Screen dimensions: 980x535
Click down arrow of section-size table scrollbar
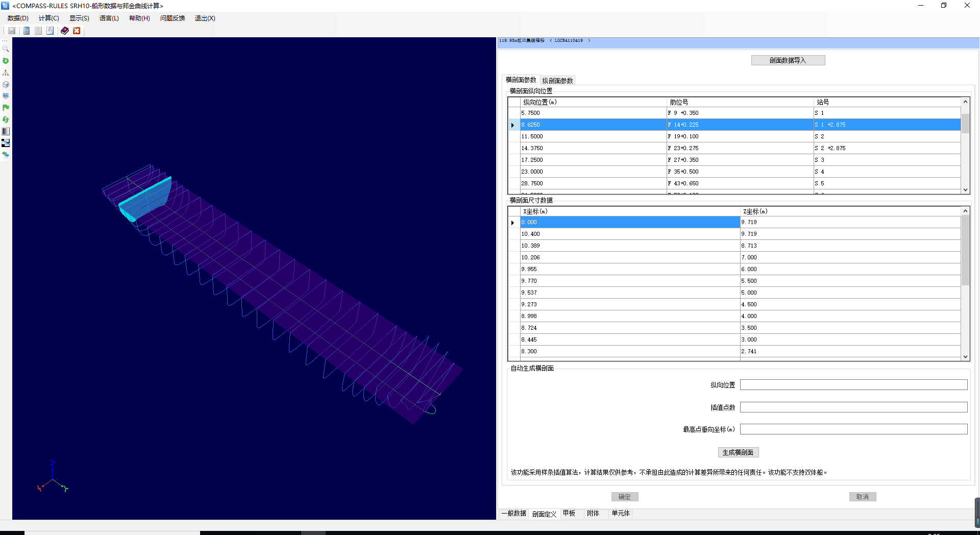pyautogui.click(x=965, y=357)
